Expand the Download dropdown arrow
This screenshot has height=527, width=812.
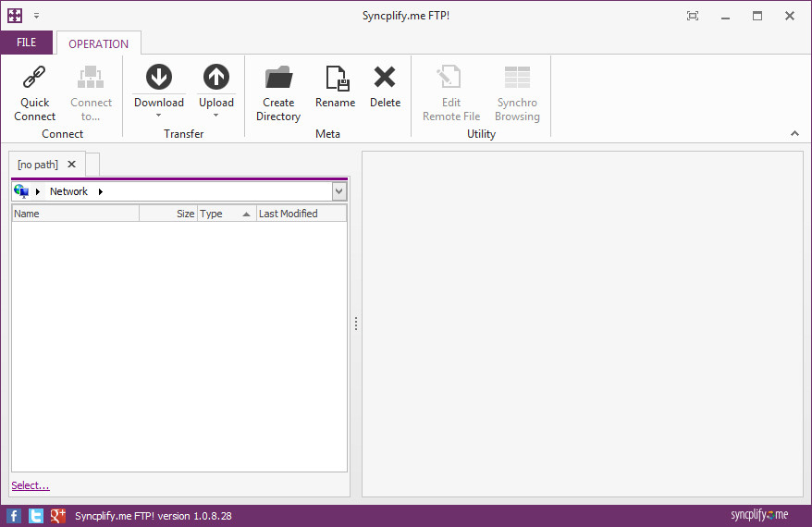pos(159,116)
